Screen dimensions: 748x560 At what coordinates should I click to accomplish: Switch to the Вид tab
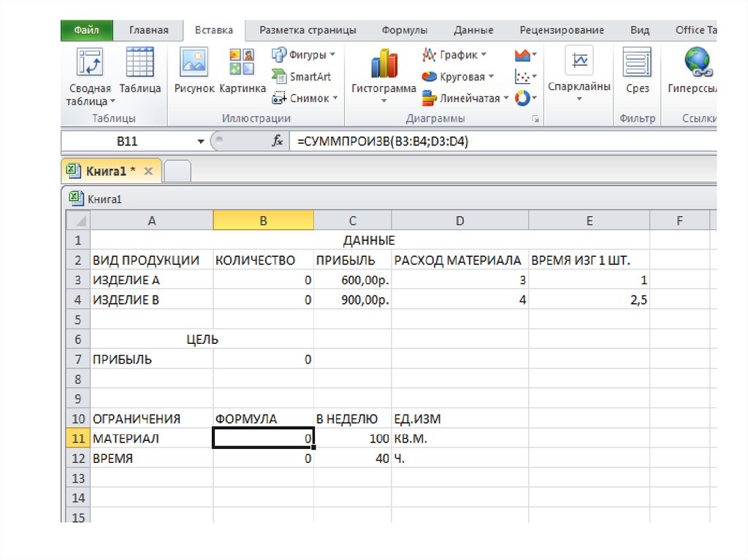[640, 30]
